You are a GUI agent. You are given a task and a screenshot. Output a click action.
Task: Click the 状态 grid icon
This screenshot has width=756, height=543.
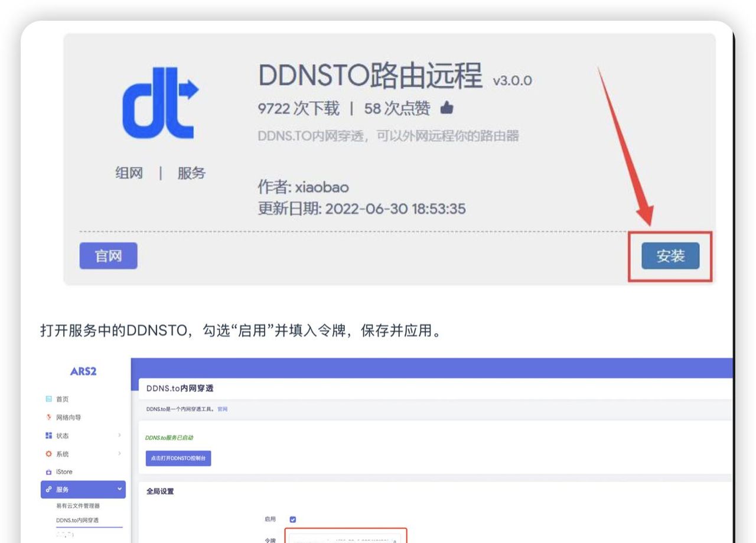coord(48,435)
